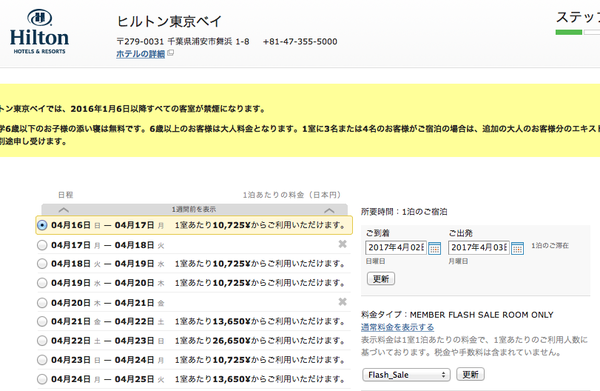This screenshot has width=600, height=391.
Task: Click right up-chevron on 1週間前を表示 bar
Action: click(x=329, y=210)
